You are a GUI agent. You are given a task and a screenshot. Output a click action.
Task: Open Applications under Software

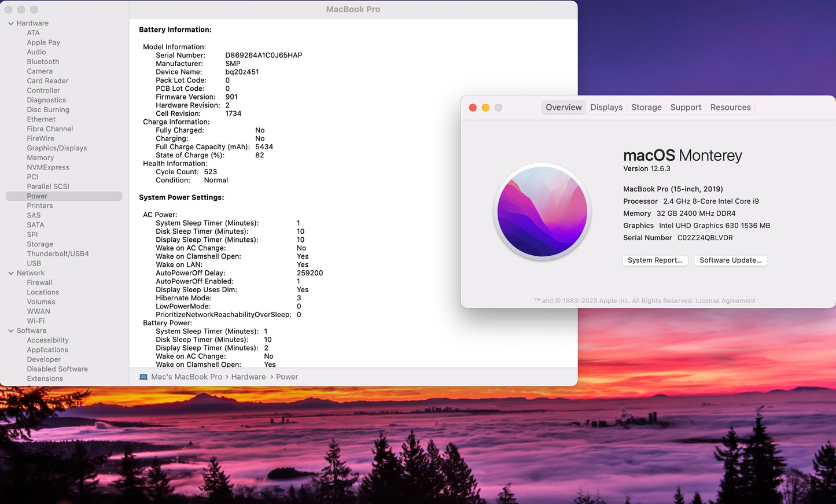coord(47,350)
